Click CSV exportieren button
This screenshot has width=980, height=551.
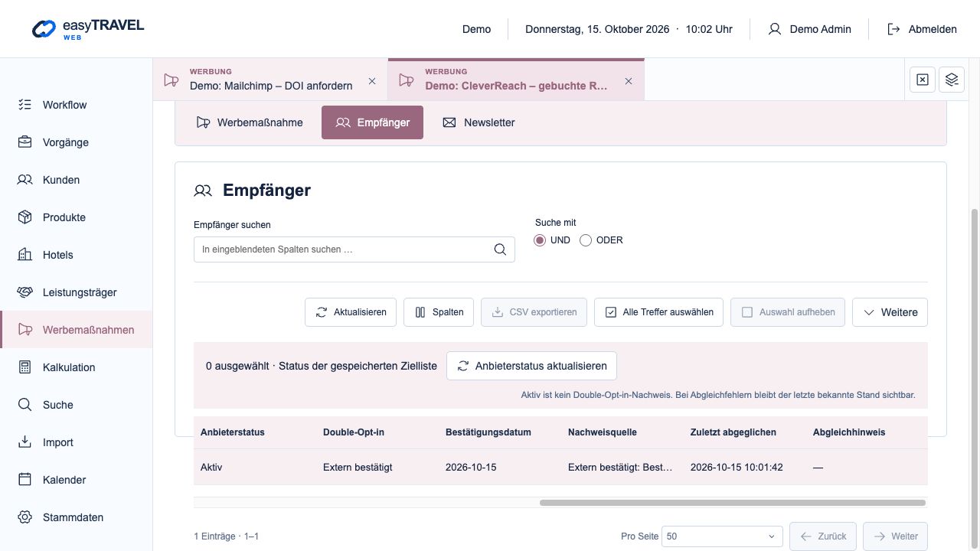(534, 312)
